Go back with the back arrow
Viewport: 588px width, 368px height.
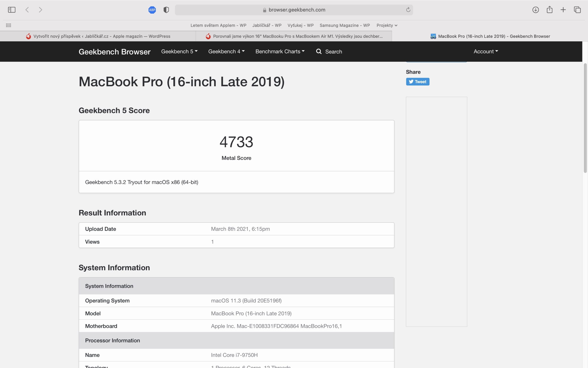tap(27, 10)
